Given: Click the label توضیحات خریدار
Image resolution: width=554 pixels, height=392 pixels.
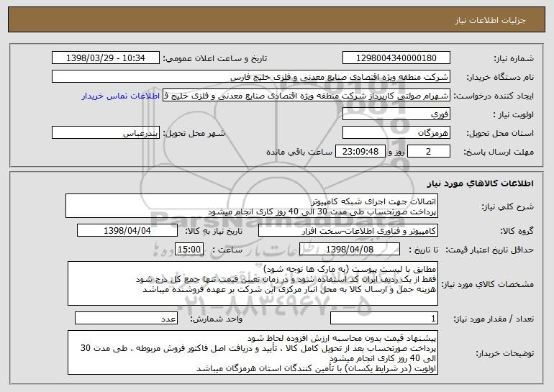Looking at the screenshot, I should point(505,353).
